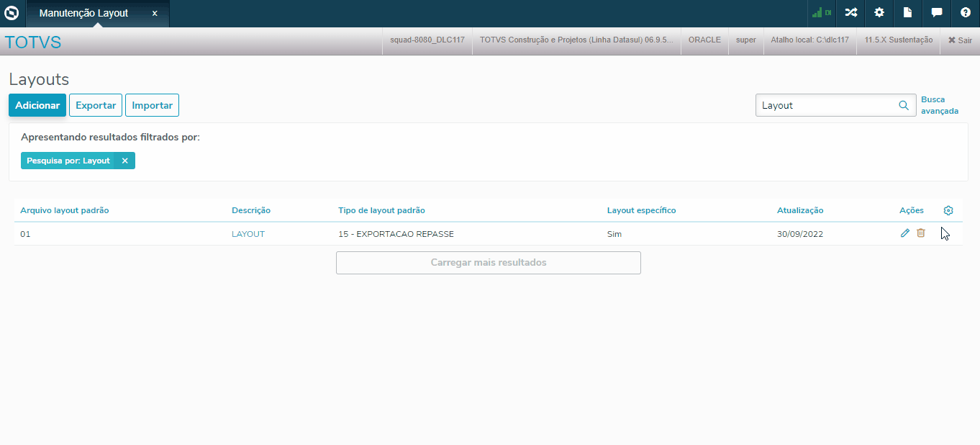Click the 01 file cell
This screenshot has width=980, height=445.
click(x=25, y=234)
